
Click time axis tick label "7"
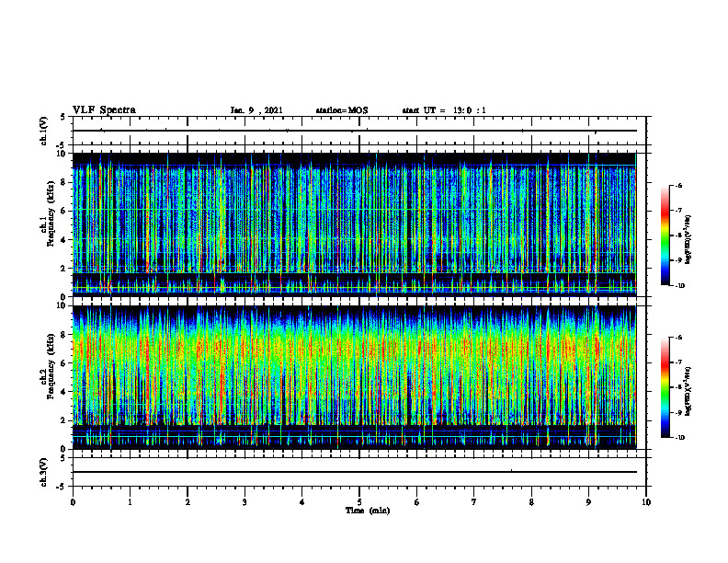coord(474,502)
